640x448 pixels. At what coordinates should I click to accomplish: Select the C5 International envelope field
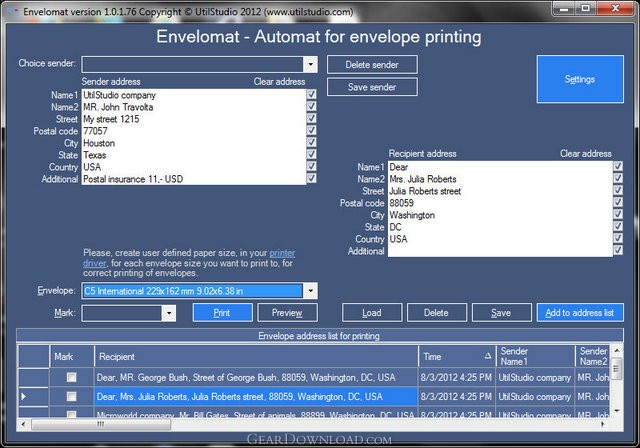click(193, 291)
